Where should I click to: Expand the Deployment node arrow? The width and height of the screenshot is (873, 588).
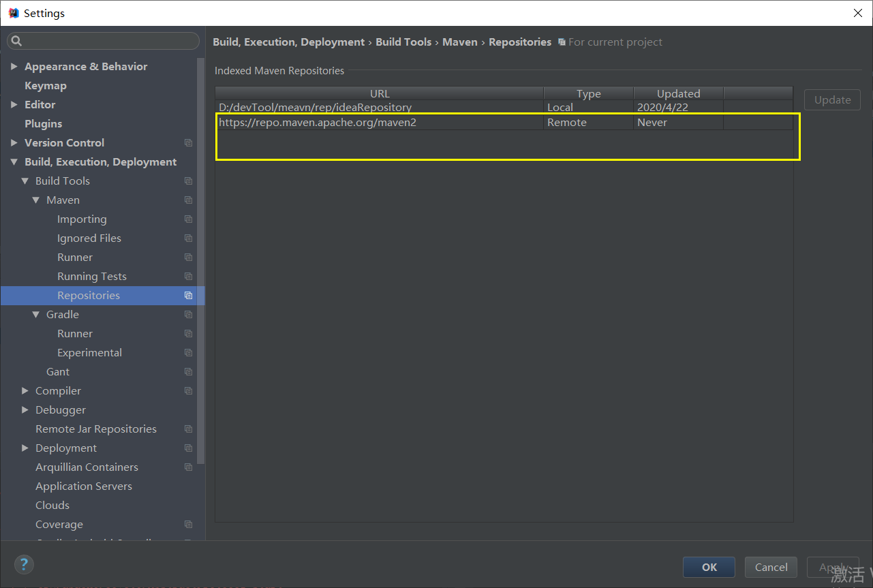click(x=25, y=448)
